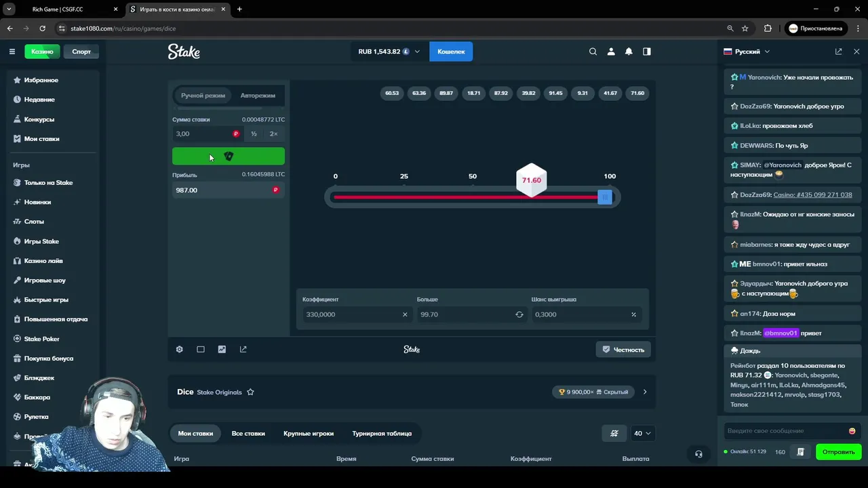868x488 pixels.
Task: Open the Честность fairness button
Action: pyautogui.click(x=624, y=350)
